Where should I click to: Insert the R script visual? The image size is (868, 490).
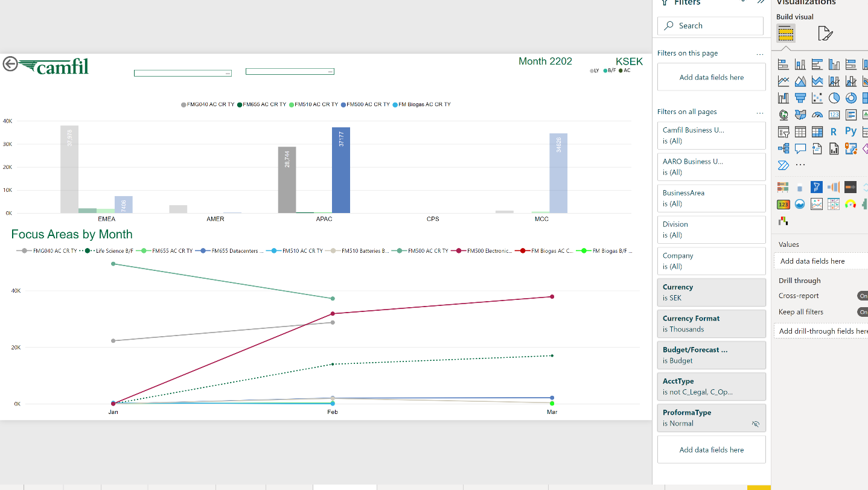834,132
